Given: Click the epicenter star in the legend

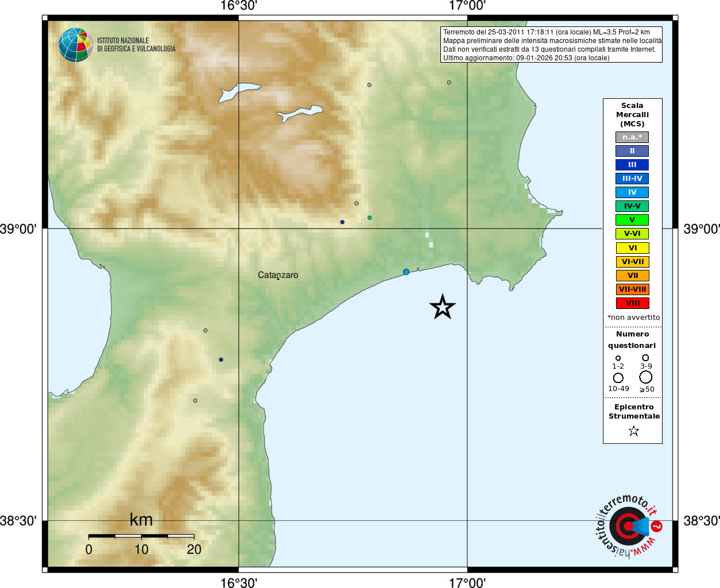Looking at the screenshot, I should [633, 431].
